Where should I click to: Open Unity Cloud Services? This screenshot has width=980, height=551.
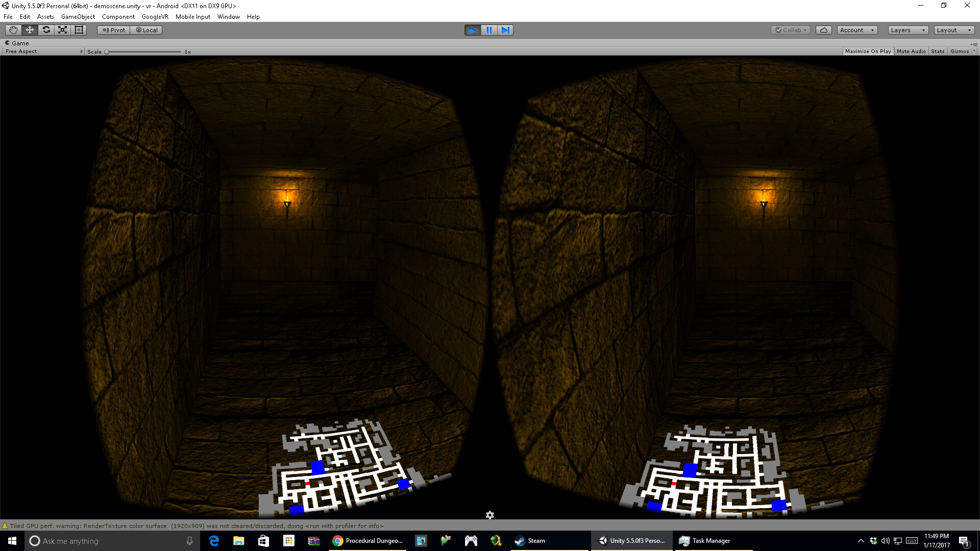click(x=824, y=30)
